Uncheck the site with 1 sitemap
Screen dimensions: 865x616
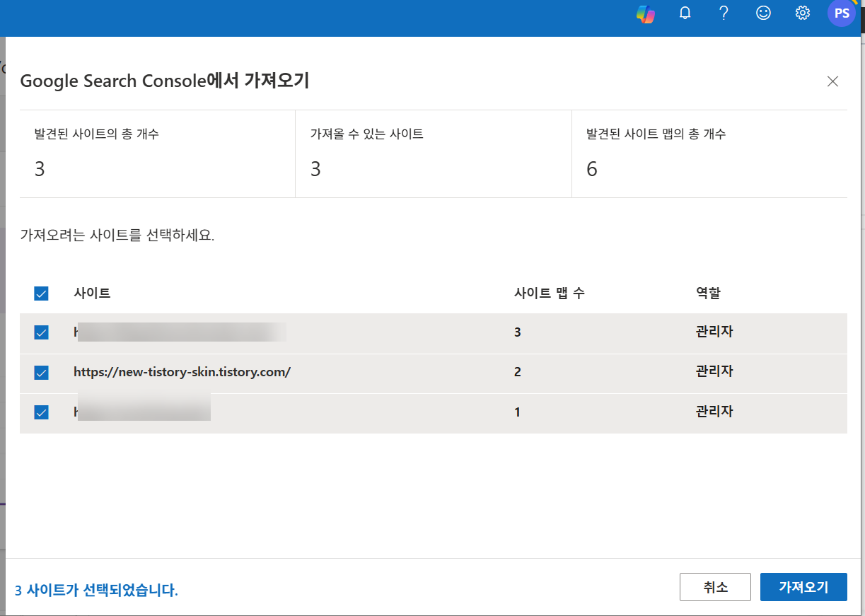pyautogui.click(x=41, y=412)
